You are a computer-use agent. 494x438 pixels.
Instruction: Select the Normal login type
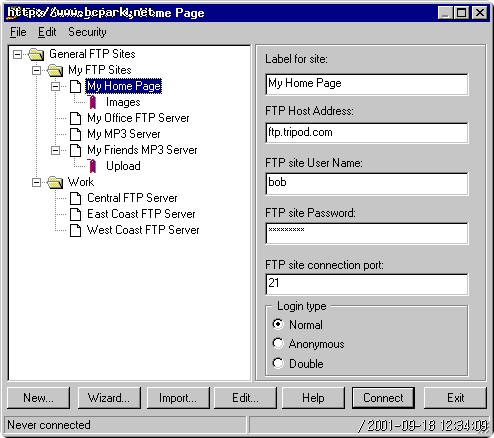(278, 324)
